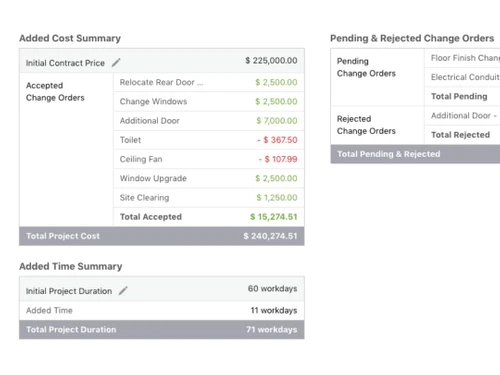Click the $ 240,274.51 total project cost

[x=270, y=236]
